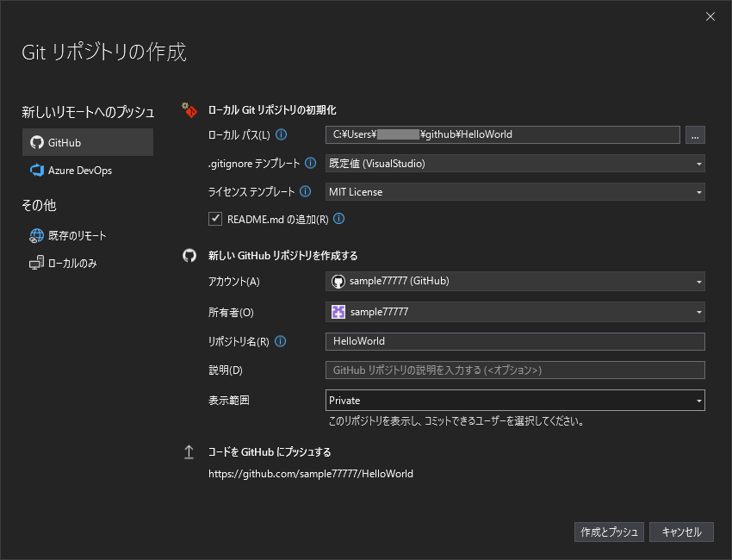Click the local path input field

point(503,135)
